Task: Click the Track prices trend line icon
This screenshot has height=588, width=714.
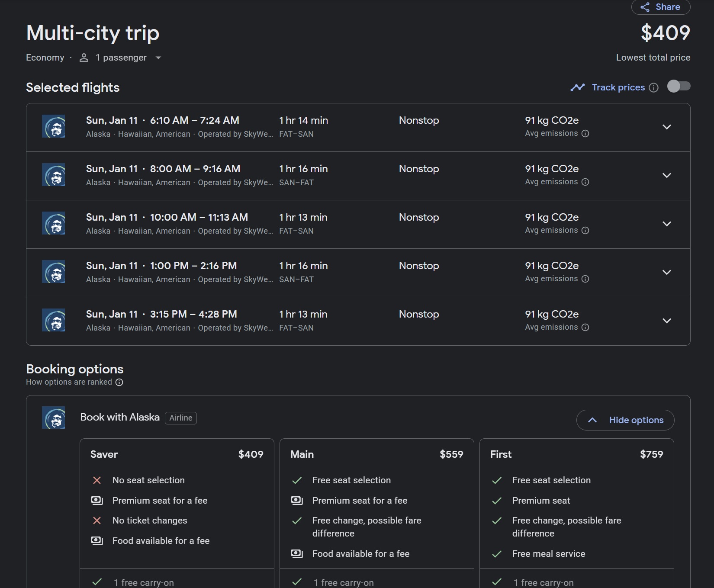Action: (578, 87)
